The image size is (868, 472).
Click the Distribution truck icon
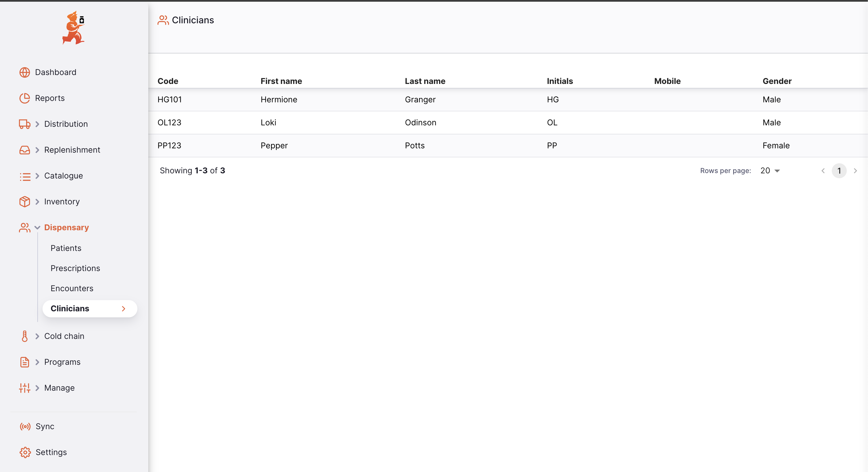point(25,124)
